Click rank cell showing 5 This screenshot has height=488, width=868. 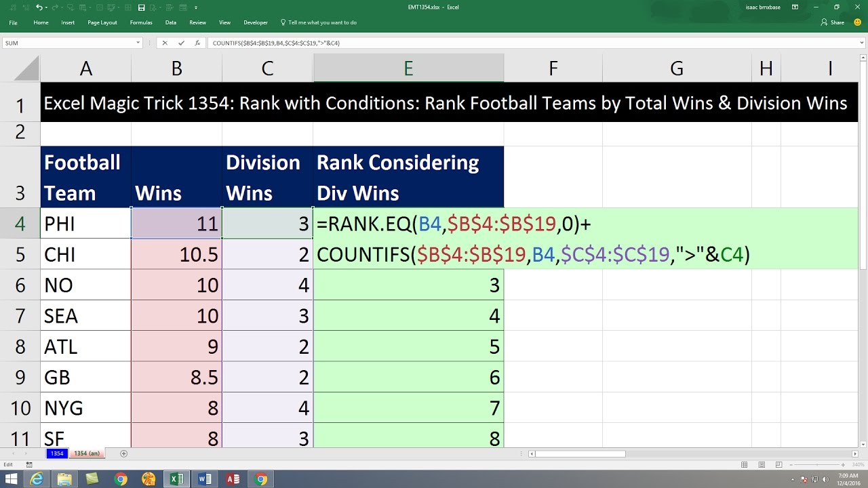(408, 346)
